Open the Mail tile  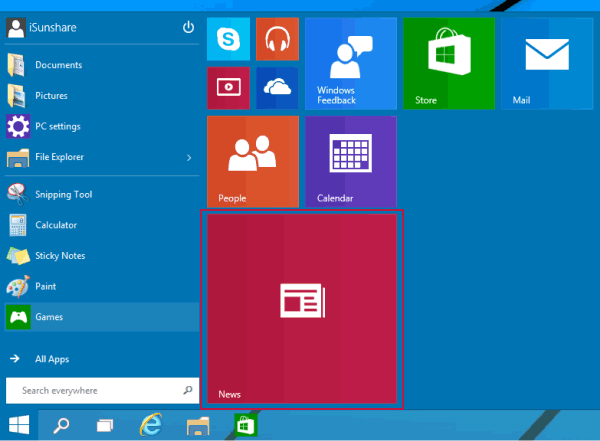coord(547,64)
